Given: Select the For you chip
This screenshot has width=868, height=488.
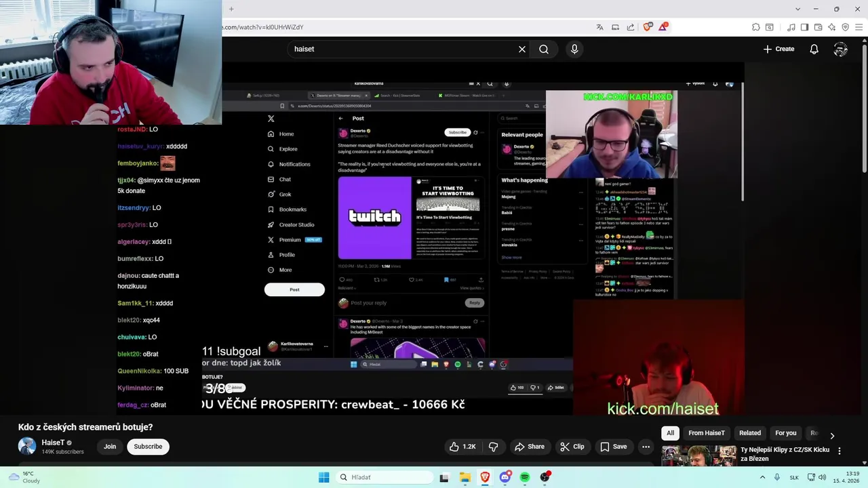Looking at the screenshot, I should click(786, 433).
